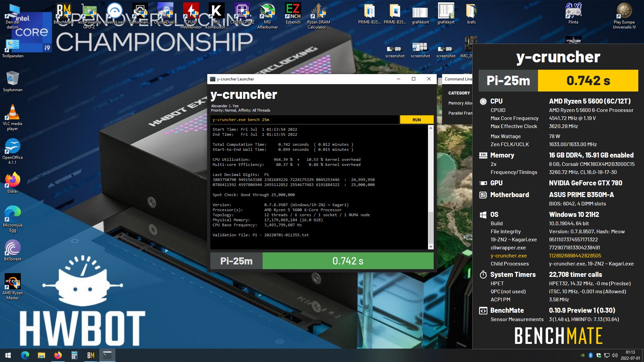This screenshot has width=644, height=362.
Task: Open the Trollpanelen control panel icon
Action: tap(13, 49)
